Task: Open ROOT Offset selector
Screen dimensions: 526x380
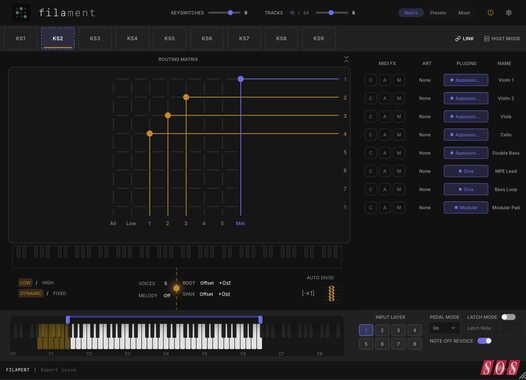Action: click(207, 283)
